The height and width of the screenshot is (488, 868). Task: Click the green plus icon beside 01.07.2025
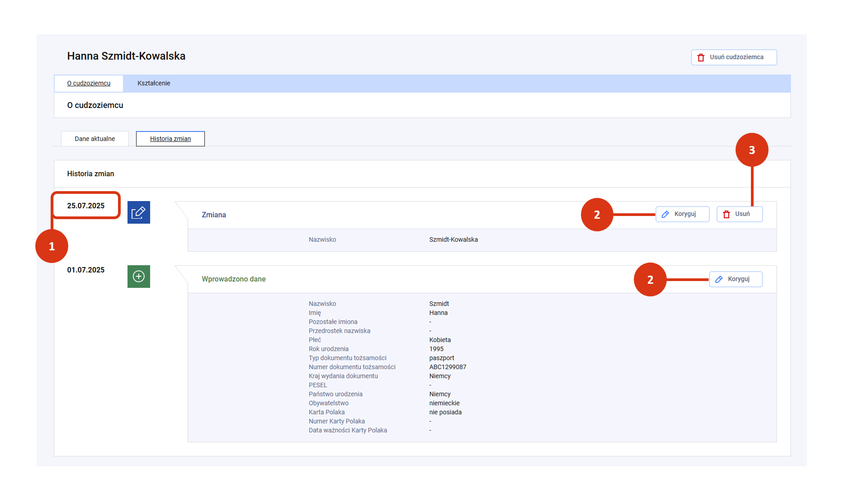tap(139, 277)
